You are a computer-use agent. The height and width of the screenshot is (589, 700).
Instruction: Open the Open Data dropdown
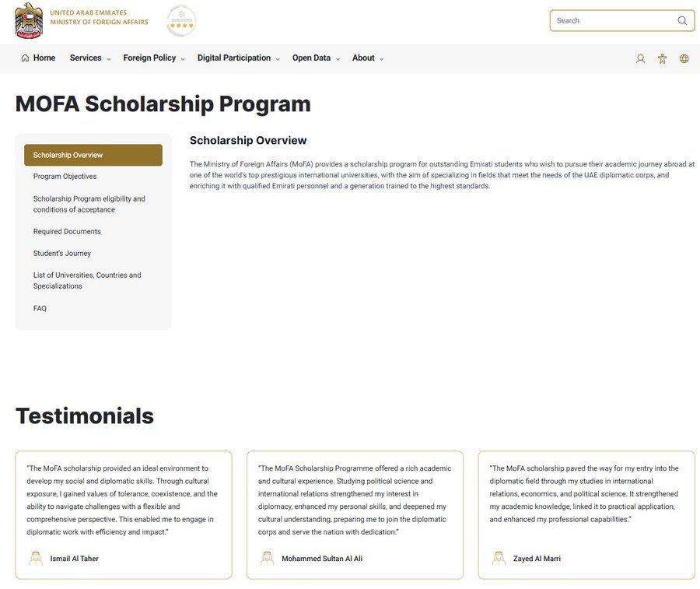(316, 58)
